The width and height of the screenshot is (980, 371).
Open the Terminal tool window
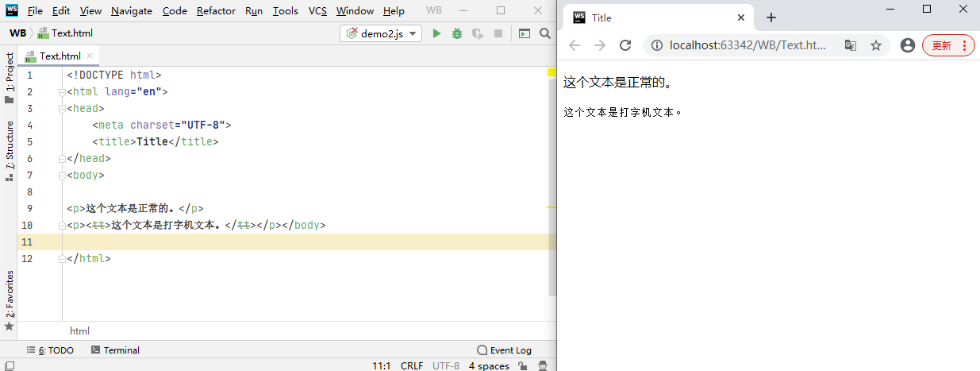point(115,350)
